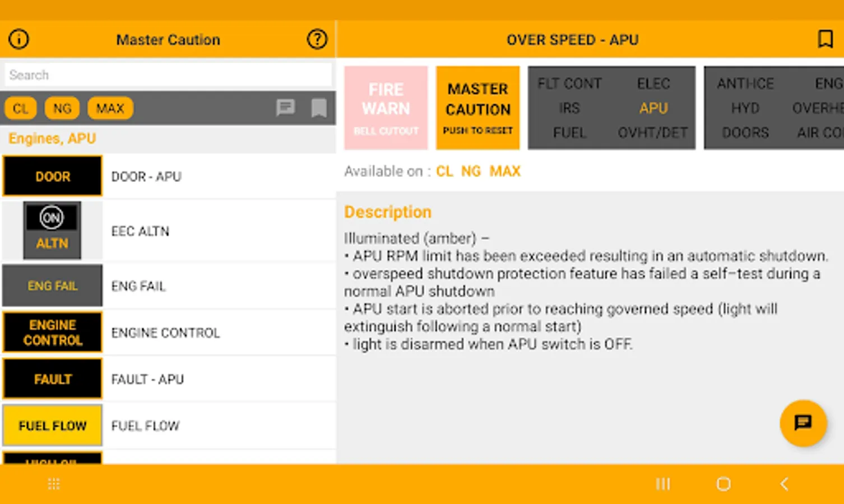Select the DOOR annunciator light thumbnail
This screenshot has height=504, width=844.
tap(53, 176)
